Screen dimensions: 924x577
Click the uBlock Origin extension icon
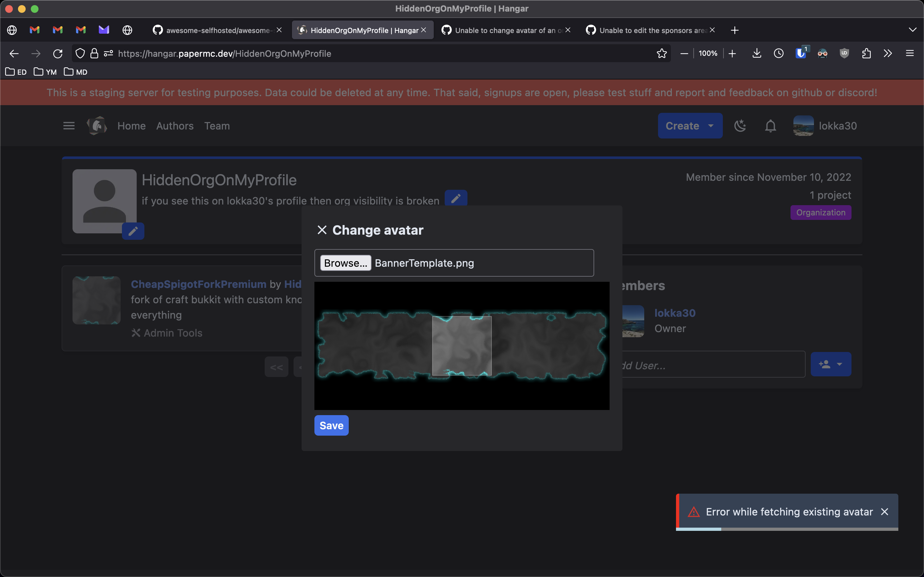[x=844, y=53]
